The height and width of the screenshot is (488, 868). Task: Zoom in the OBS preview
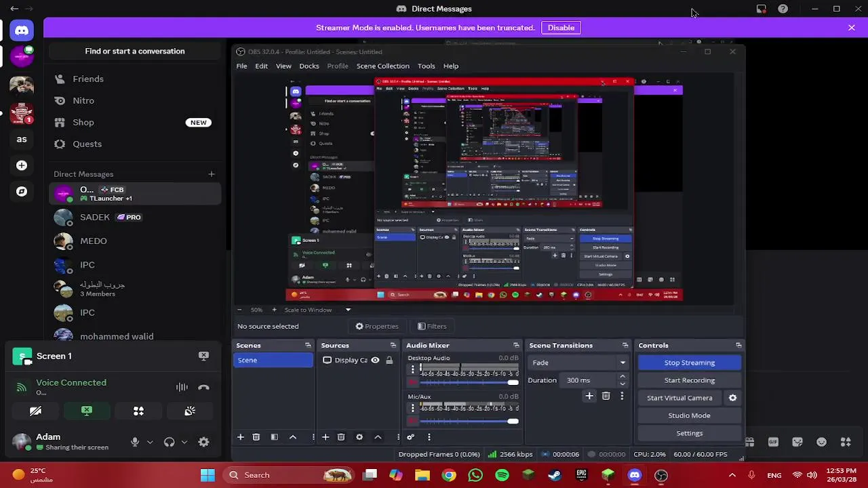point(274,310)
